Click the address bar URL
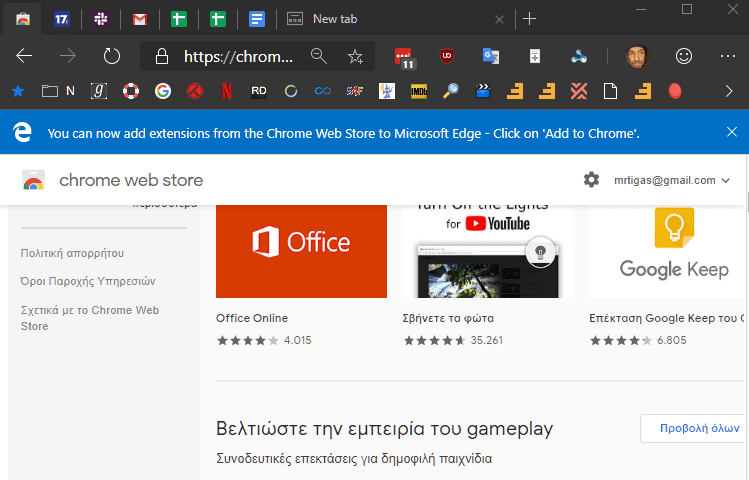Image resolution: width=749 pixels, height=480 pixels. point(238,57)
